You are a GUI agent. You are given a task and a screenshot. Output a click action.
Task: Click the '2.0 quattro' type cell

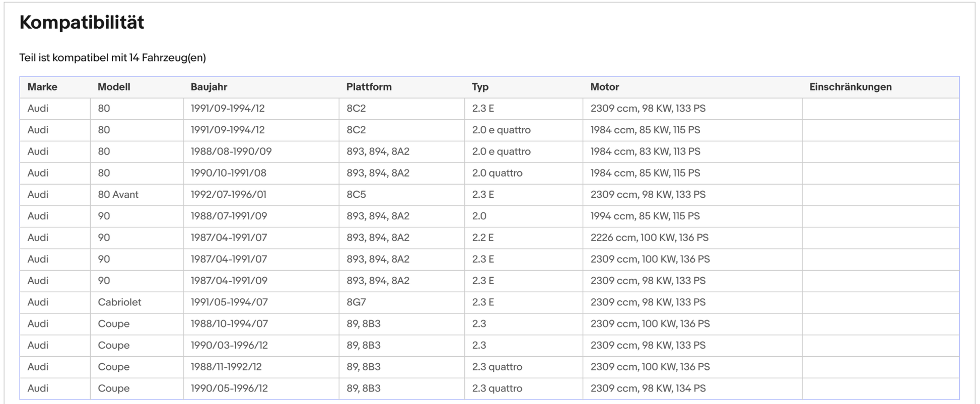click(x=497, y=173)
